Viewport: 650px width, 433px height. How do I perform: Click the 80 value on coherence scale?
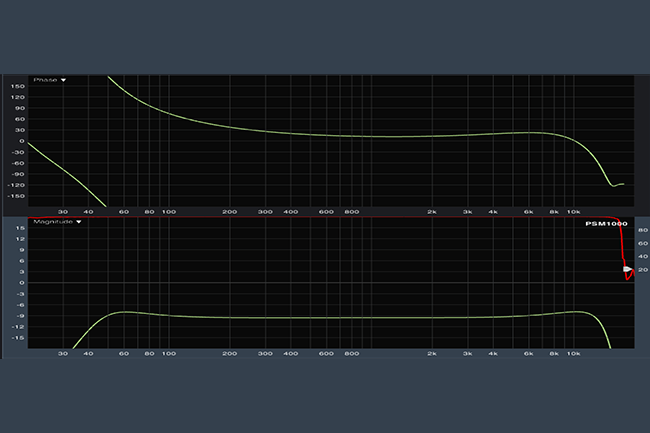(x=643, y=229)
